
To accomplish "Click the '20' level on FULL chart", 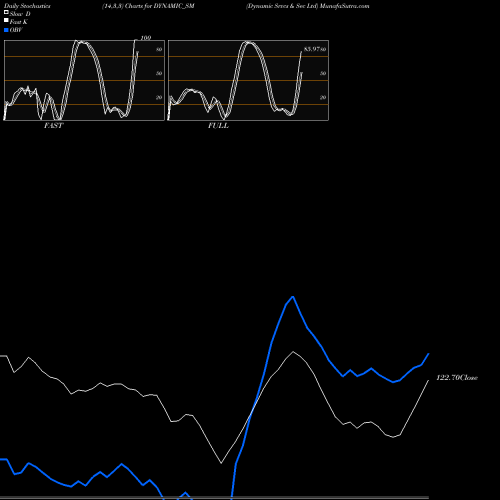I will pyautogui.click(x=323, y=97).
